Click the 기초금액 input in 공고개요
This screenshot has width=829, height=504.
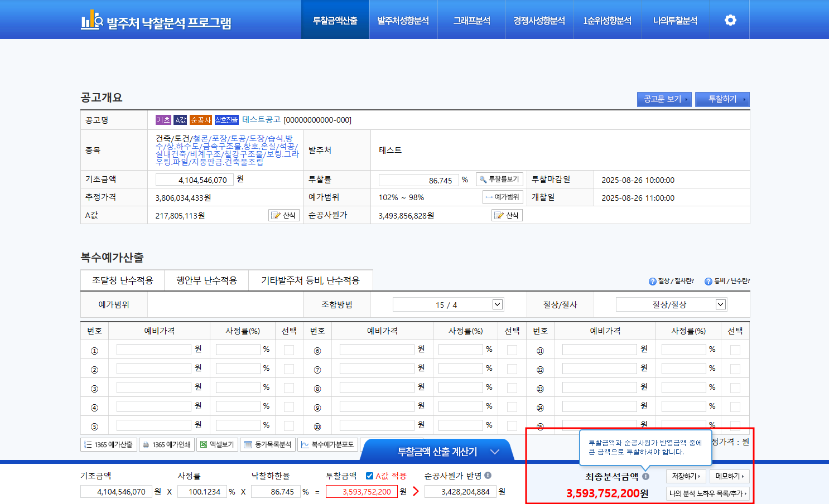coord(194,180)
